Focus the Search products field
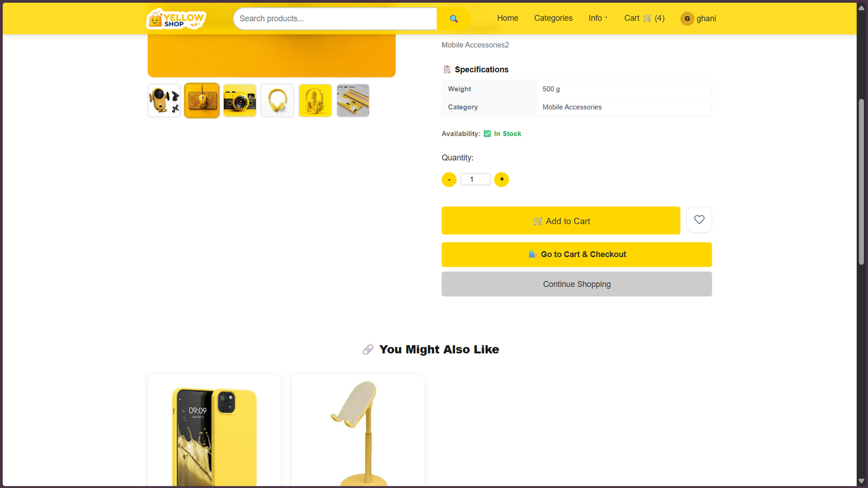Viewport: 868px width, 488px height. 335,18
